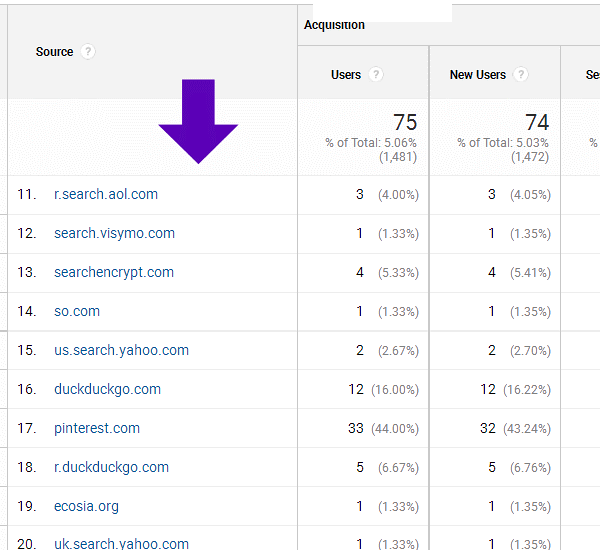Click the 33 users value for pinterest.com
The height and width of the screenshot is (550, 600).
pyautogui.click(x=354, y=428)
